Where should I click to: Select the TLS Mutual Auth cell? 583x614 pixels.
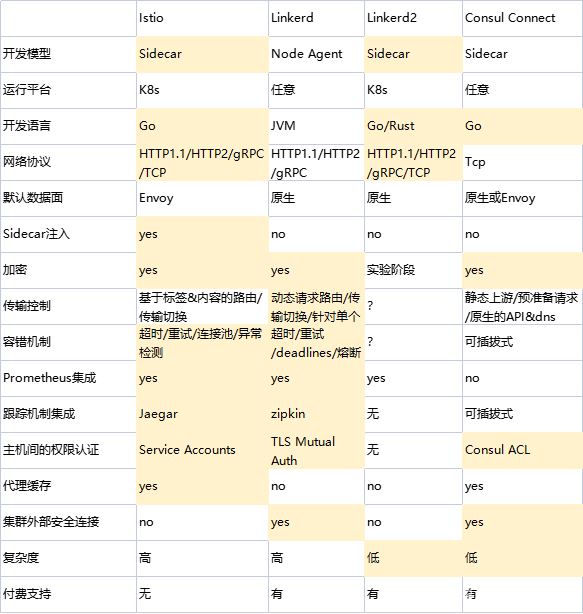(316, 451)
